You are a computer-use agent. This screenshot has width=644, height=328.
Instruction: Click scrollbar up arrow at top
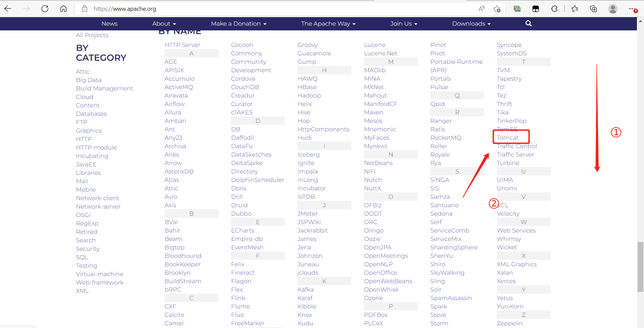[640, 21]
